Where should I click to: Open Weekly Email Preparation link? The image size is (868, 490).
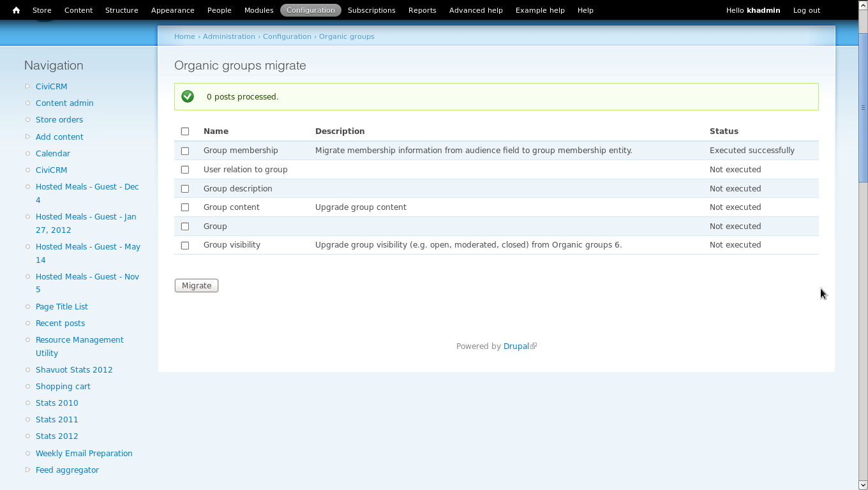tap(84, 453)
